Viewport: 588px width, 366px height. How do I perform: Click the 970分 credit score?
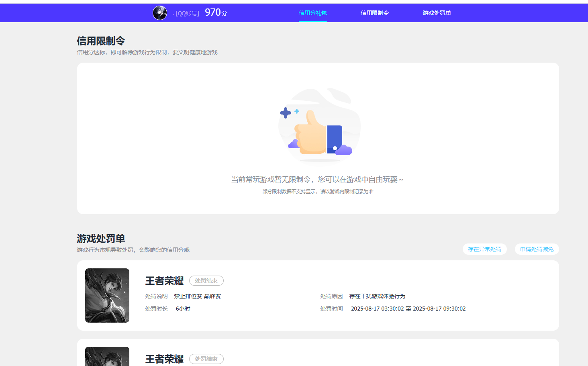216,12
